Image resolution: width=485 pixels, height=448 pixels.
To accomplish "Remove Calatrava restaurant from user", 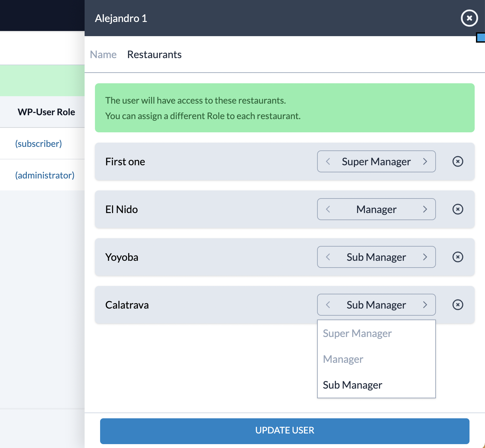I will tap(458, 305).
